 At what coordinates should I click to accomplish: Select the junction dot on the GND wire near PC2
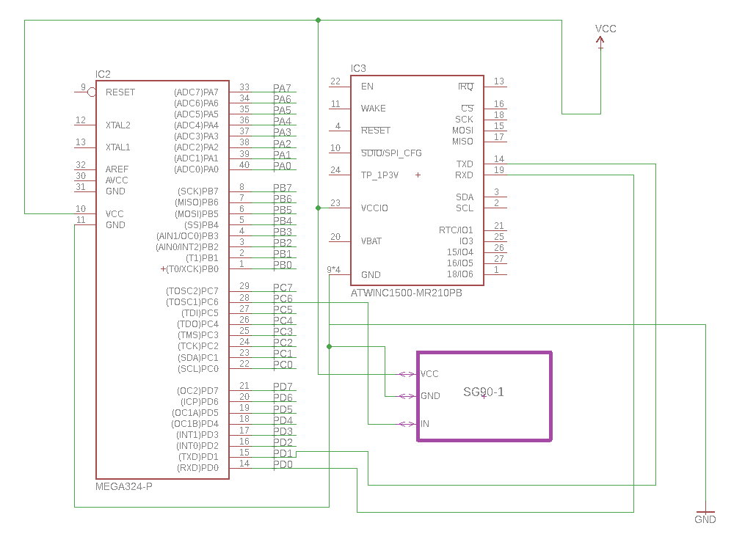tap(330, 346)
